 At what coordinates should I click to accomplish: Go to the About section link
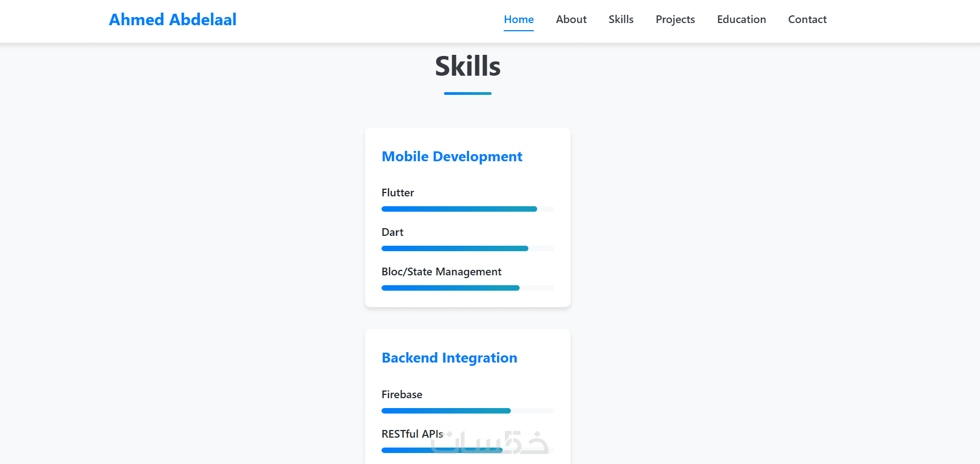(x=571, y=19)
